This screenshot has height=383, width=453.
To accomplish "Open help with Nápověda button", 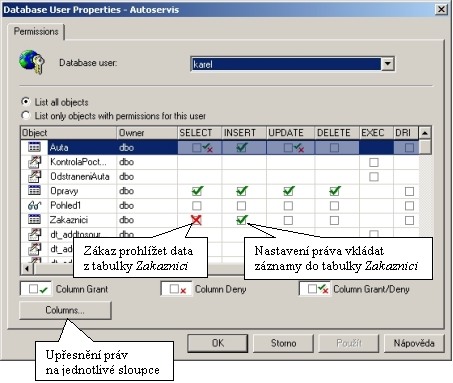I will click(x=414, y=343).
